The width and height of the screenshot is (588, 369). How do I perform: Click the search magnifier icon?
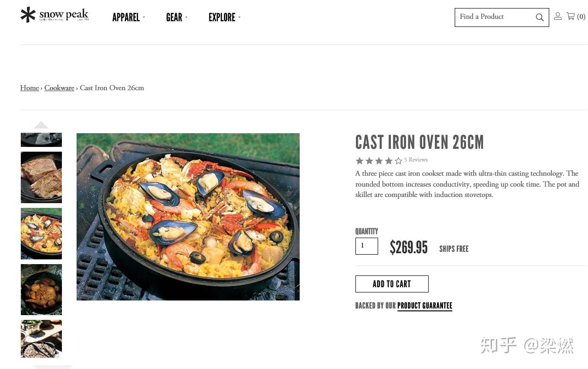pyautogui.click(x=539, y=17)
